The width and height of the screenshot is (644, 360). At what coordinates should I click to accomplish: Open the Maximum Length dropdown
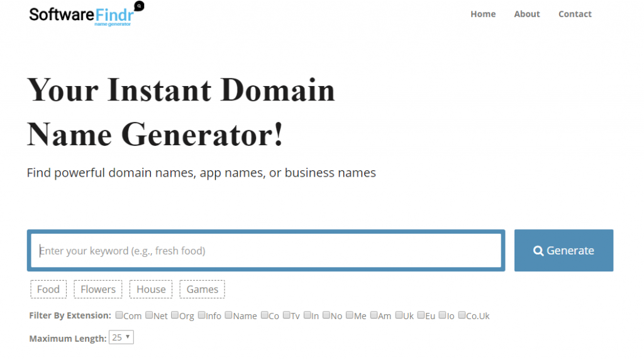(x=121, y=337)
